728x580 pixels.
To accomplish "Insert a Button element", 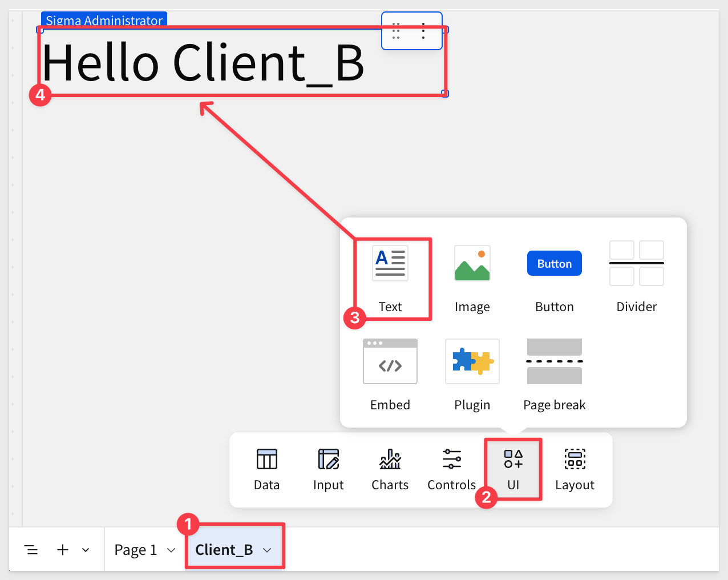I will coord(555,279).
